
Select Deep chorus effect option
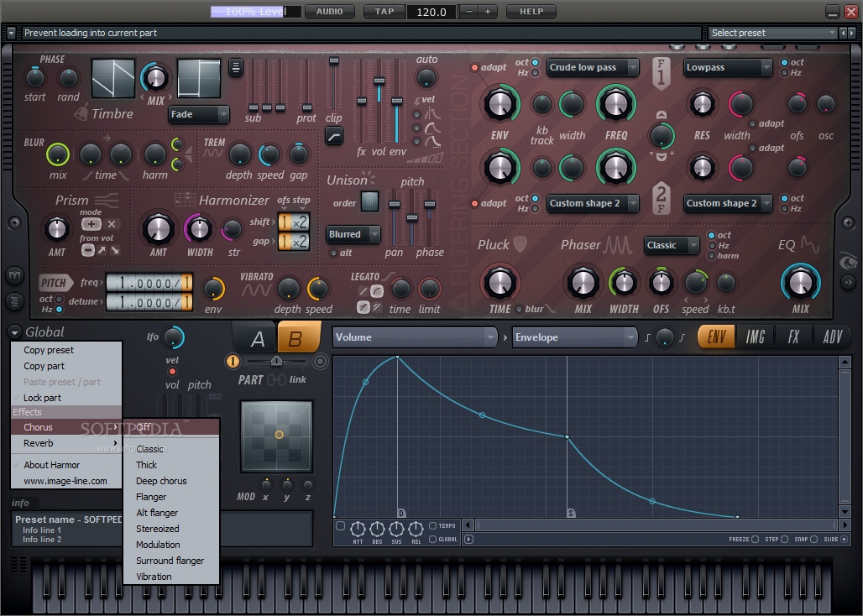(x=171, y=481)
